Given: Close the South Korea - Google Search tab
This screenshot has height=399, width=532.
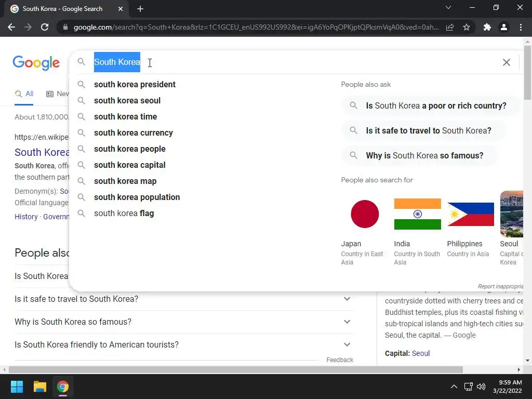Looking at the screenshot, I should pyautogui.click(x=120, y=9).
